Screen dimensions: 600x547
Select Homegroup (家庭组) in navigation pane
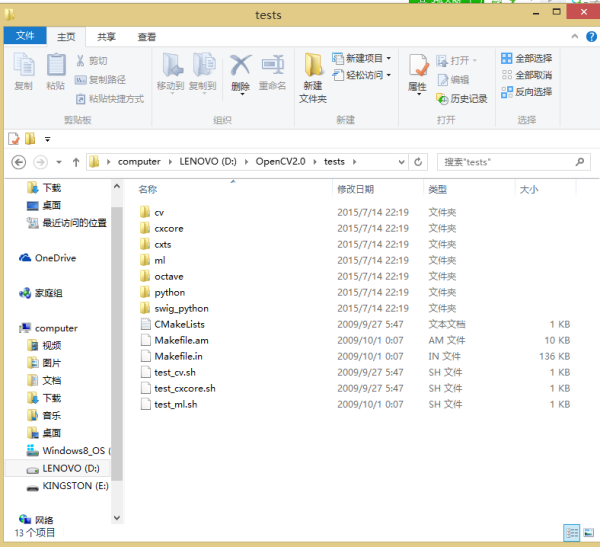pos(41,293)
